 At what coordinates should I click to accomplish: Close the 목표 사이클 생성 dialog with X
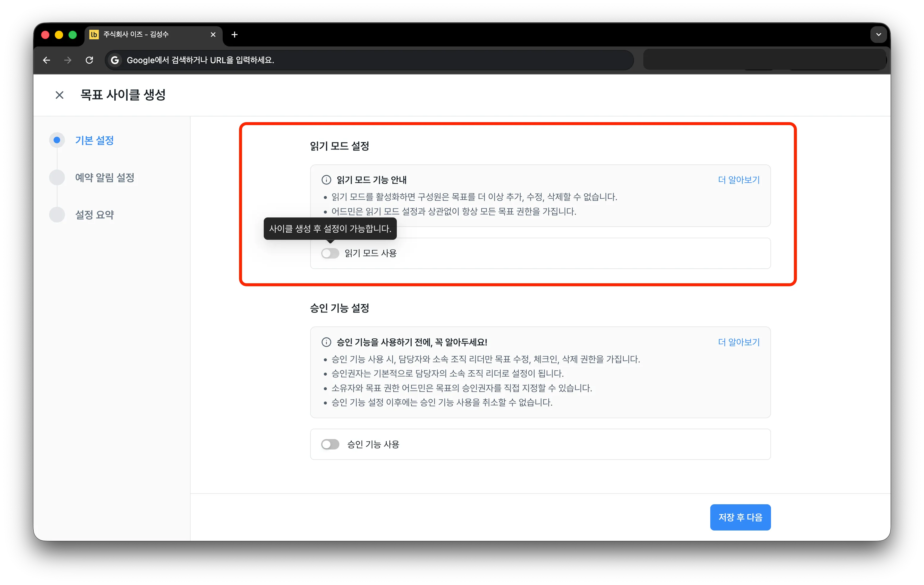[x=59, y=95]
